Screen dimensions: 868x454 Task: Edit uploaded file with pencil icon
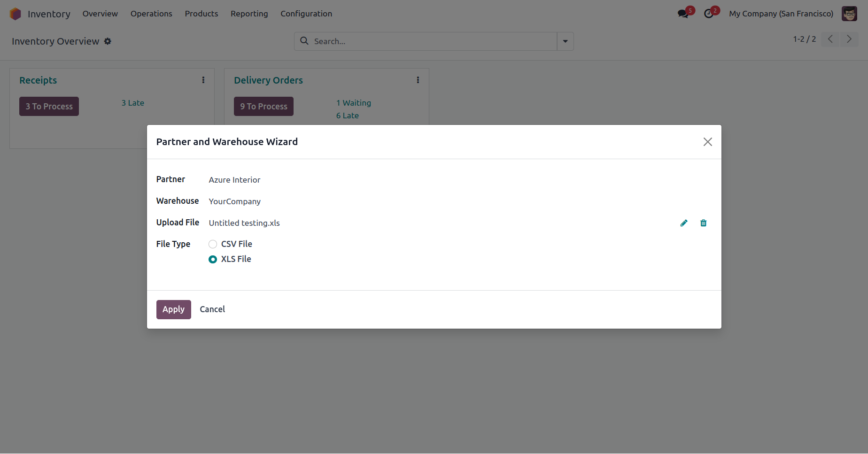(x=684, y=223)
